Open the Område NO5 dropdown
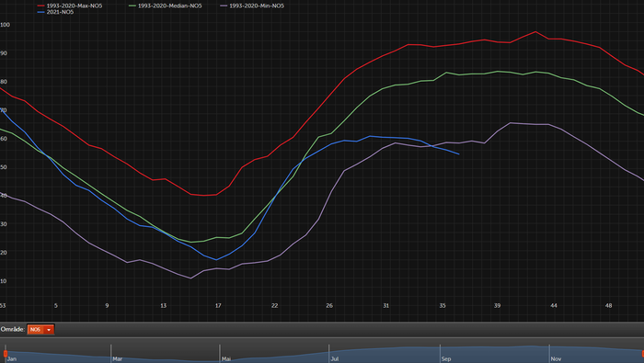Viewport: 644px width, 363px height. coord(40,329)
